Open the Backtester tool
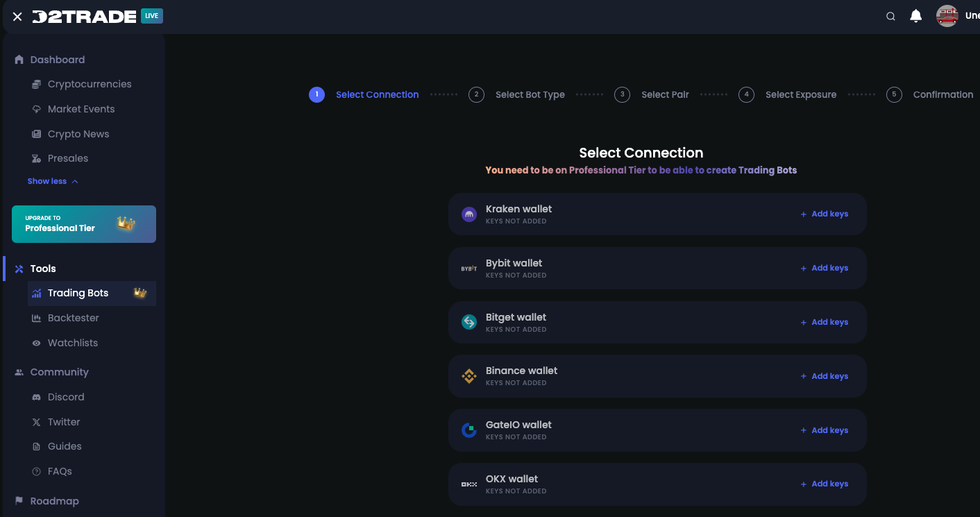980x517 pixels. pos(74,318)
